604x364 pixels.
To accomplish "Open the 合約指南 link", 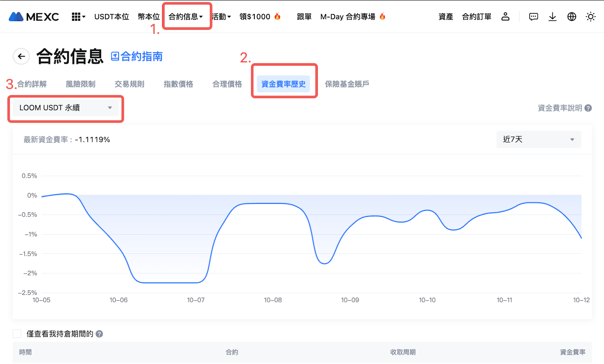I will click(137, 57).
